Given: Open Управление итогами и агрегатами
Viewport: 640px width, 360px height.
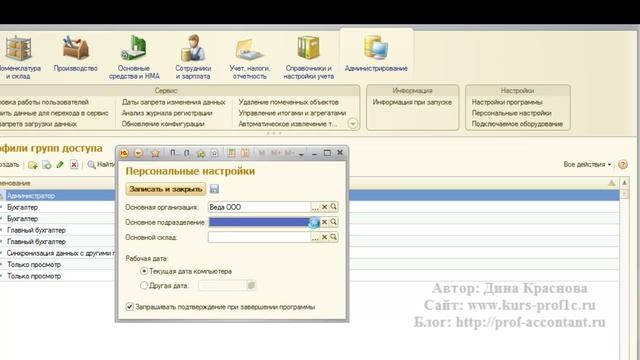Looking at the screenshot, I should click(x=292, y=113).
